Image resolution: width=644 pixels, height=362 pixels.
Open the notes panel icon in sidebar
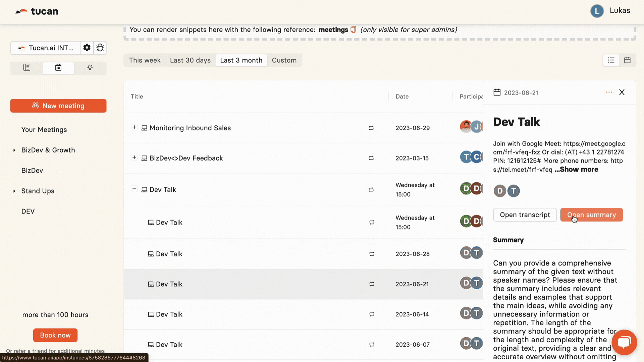(x=27, y=68)
